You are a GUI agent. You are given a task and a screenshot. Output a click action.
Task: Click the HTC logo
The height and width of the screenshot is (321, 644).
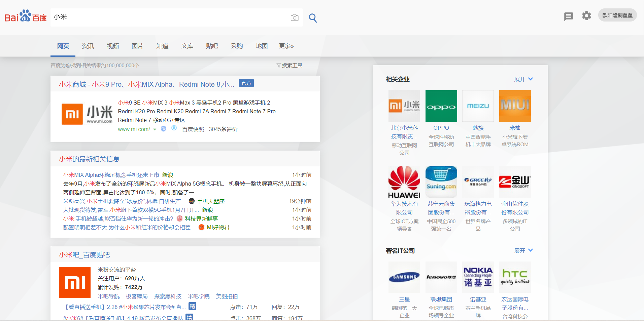pyautogui.click(x=515, y=277)
